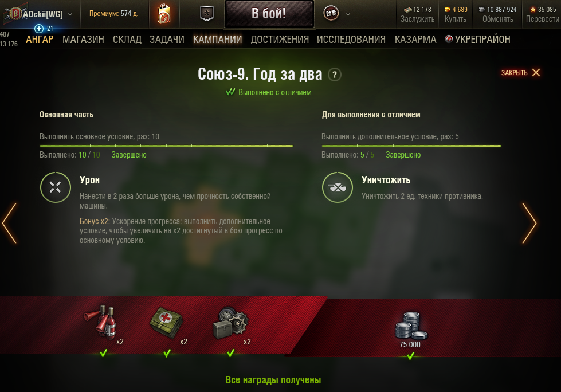Image resolution: width=561 pixels, height=392 pixels.
Task: Click the fire extinguisher reward icon
Action: [x=100, y=321]
